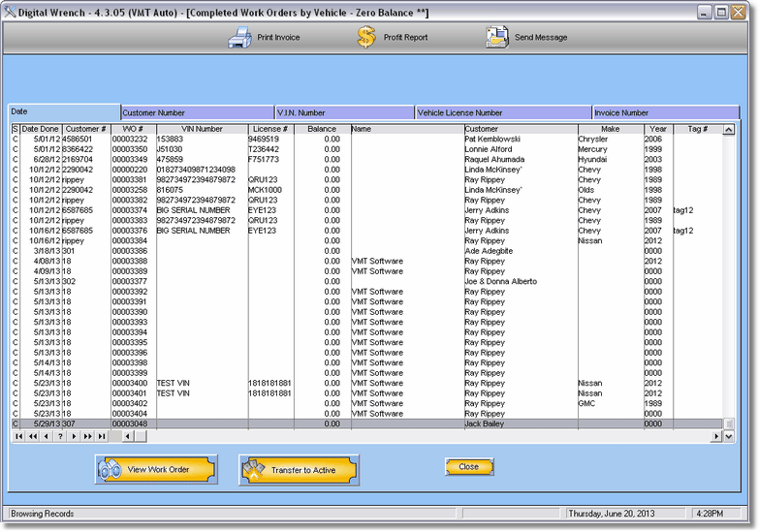Click the horizontal scrollbar thumb

(141, 436)
